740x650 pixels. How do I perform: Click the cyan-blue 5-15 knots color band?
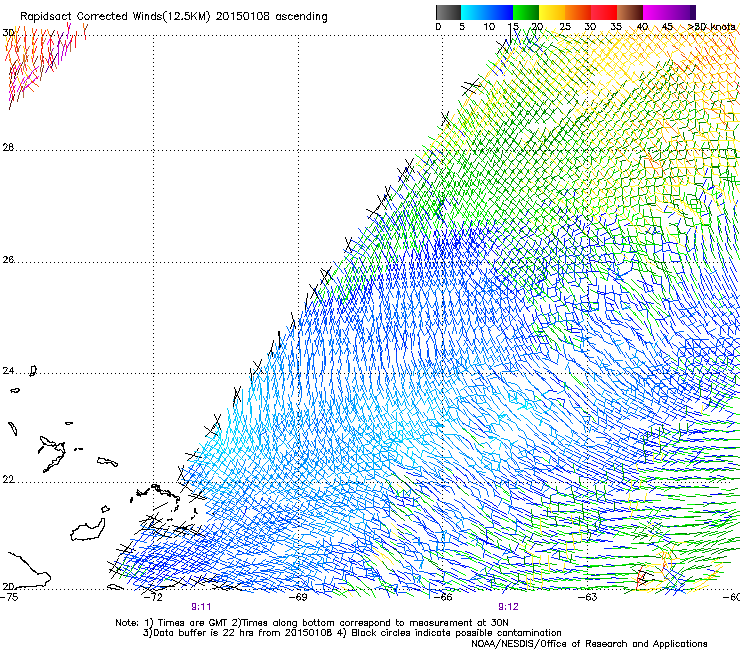point(487,12)
